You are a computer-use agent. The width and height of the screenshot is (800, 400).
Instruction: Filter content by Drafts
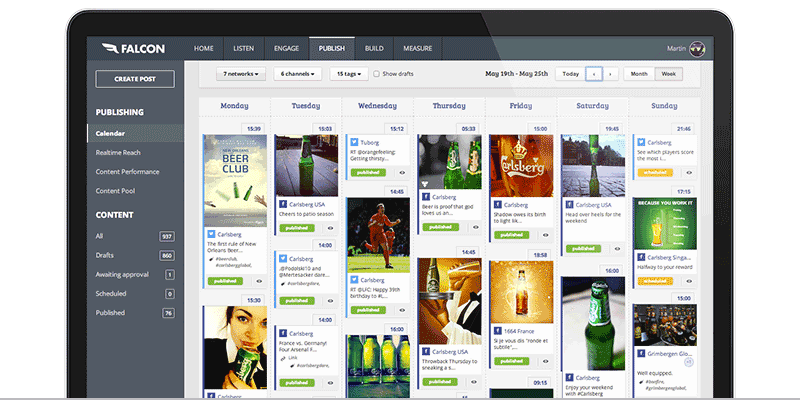(135, 255)
